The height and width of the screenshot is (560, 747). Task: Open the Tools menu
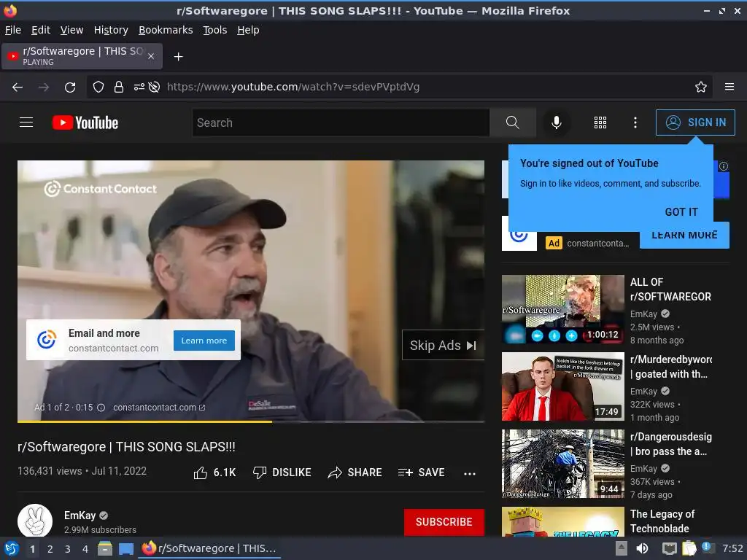tap(215, 30)
